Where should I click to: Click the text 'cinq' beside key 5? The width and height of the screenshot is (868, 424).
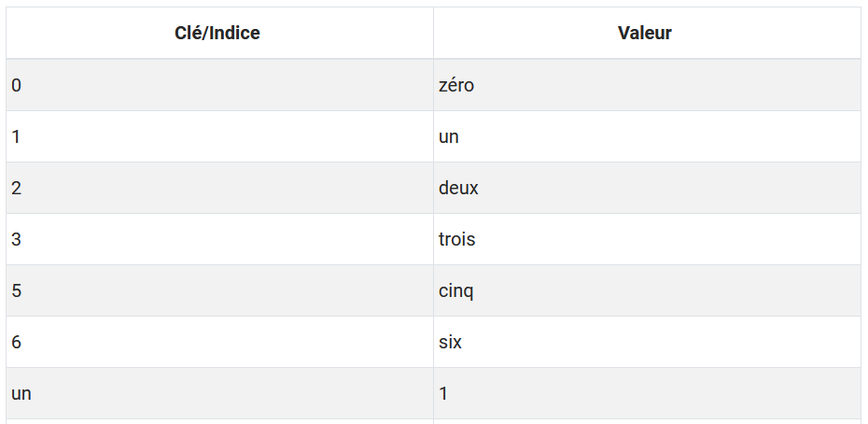pyautogui.click(x=456, y=290)
